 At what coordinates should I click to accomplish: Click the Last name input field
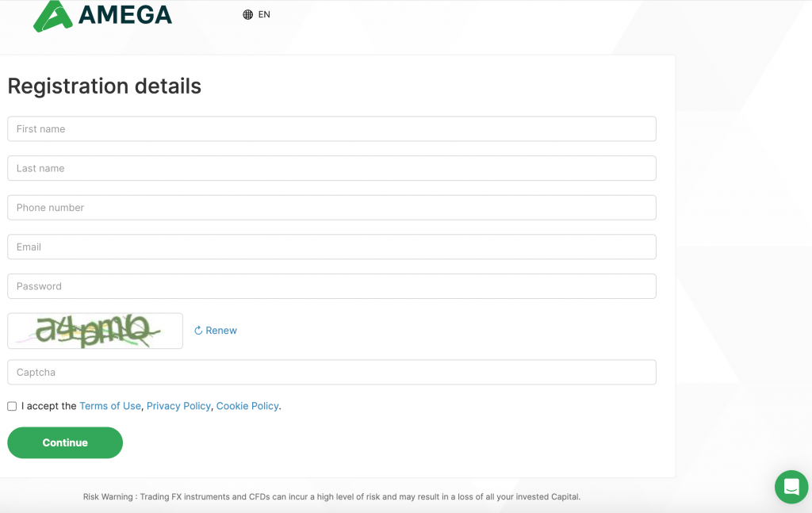pyautogui.click(x=331, y=168)
